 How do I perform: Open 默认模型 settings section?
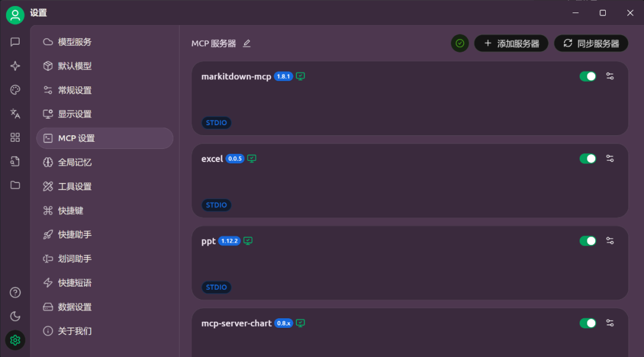pyautogui.click(x=105, y=66)
